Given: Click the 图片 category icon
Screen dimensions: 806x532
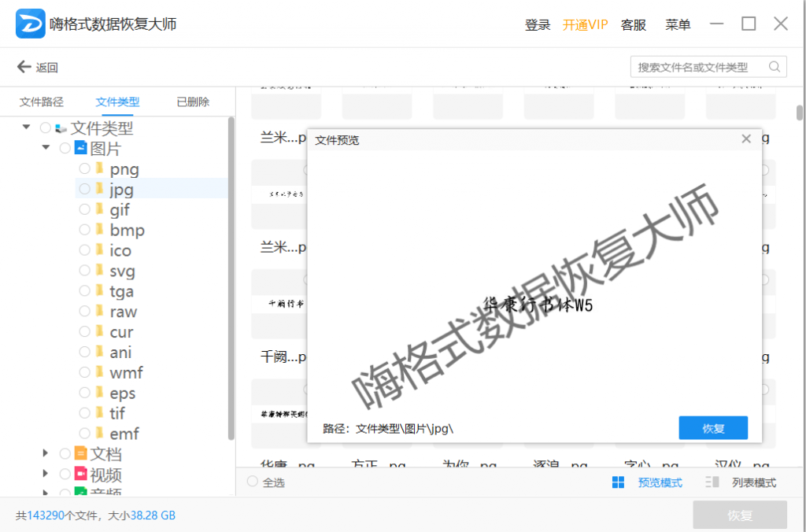Looking at the screenshot, I should (81, 148).
